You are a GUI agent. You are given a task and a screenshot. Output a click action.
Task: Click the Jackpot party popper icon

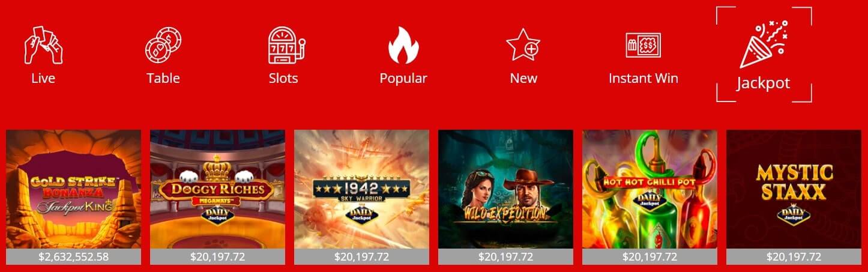(x=764, y=44)
